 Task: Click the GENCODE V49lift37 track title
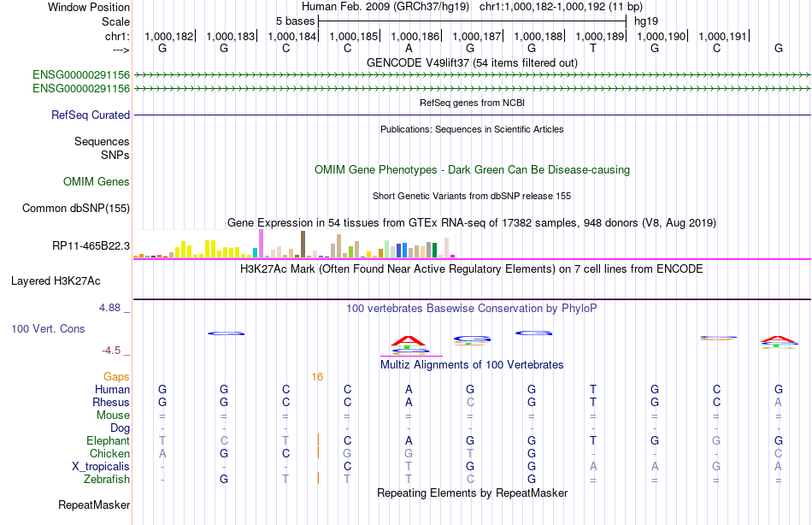coord(472,62)
